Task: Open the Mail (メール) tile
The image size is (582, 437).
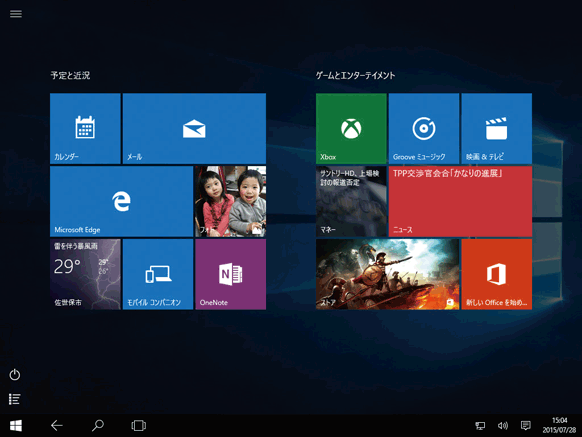Action: [194, 128]
